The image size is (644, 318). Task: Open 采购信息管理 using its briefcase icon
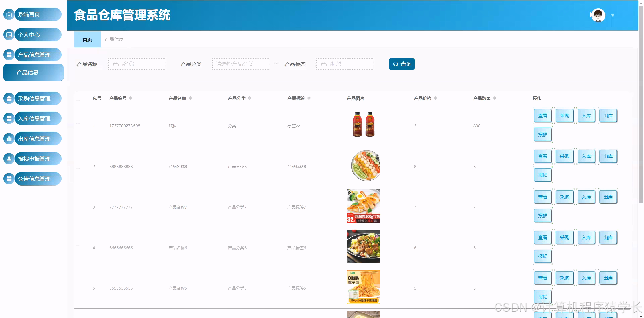point(9,98)
